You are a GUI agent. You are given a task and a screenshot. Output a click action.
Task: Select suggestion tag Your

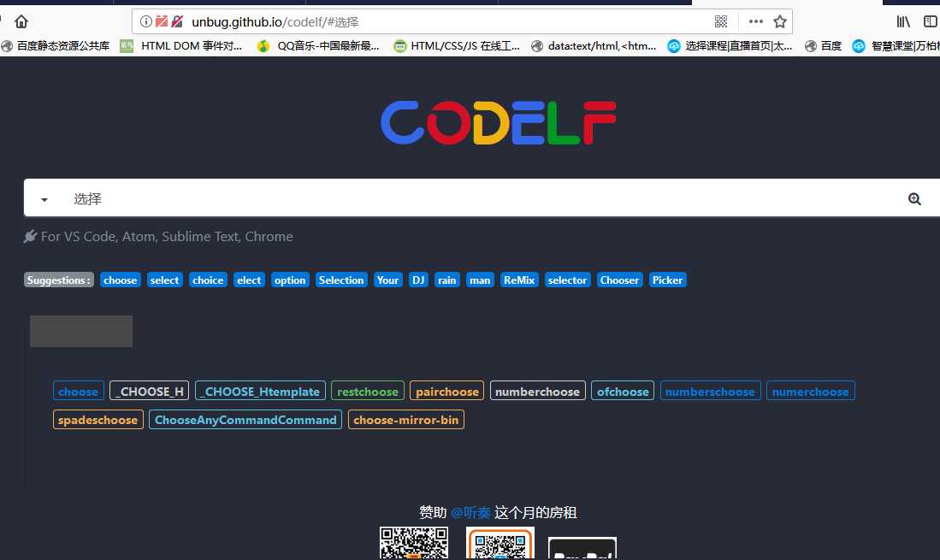[387, 280]
